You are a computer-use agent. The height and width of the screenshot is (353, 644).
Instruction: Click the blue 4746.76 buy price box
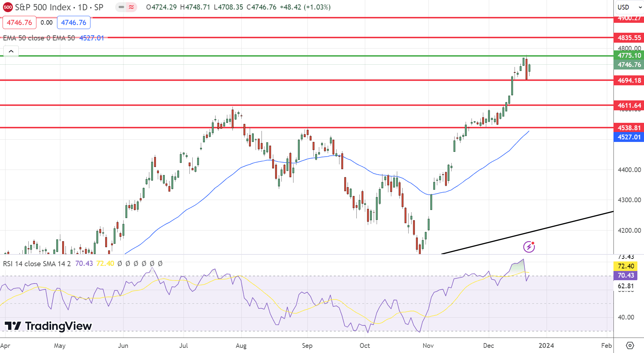(x=74, y=22)
